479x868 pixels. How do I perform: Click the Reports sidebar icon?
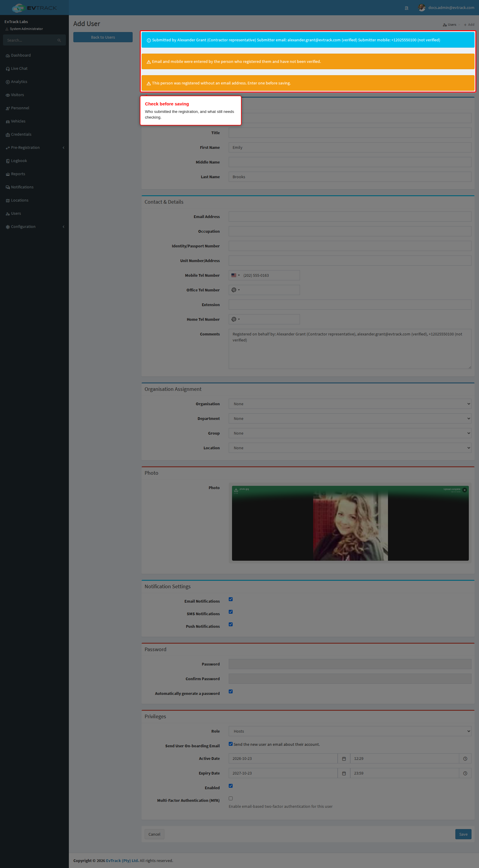(8, 174)
